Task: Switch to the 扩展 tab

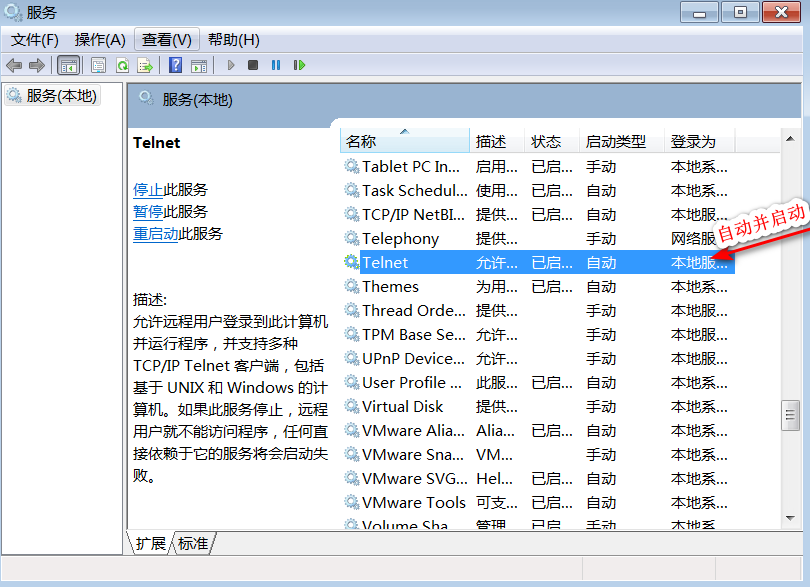Action: 151,543
